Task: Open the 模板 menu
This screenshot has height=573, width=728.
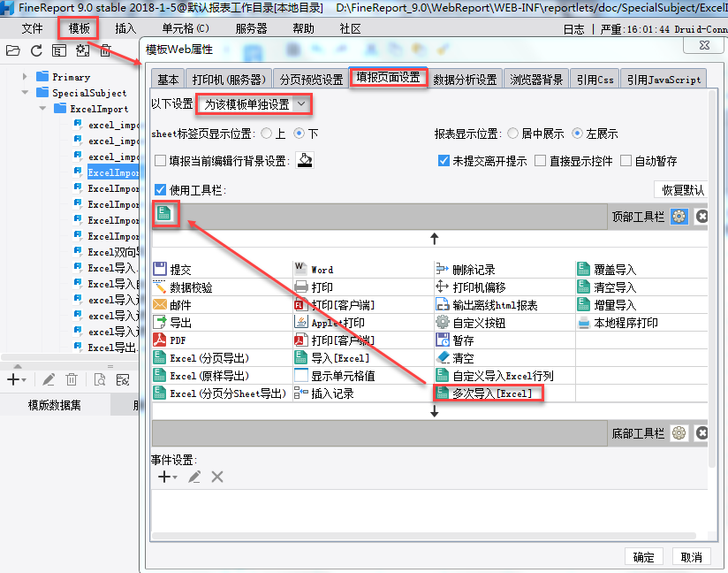Action: (x=77, y=27)
